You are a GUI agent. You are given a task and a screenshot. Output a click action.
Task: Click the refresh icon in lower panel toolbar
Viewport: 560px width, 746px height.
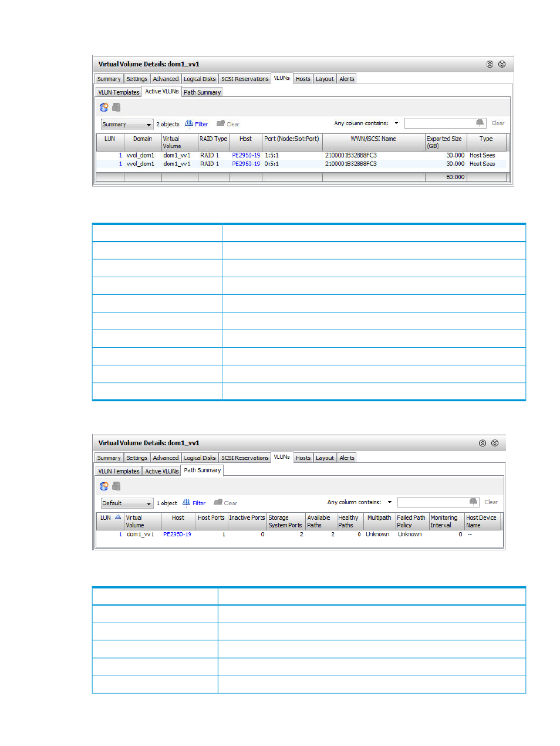(x=104, y=486)
